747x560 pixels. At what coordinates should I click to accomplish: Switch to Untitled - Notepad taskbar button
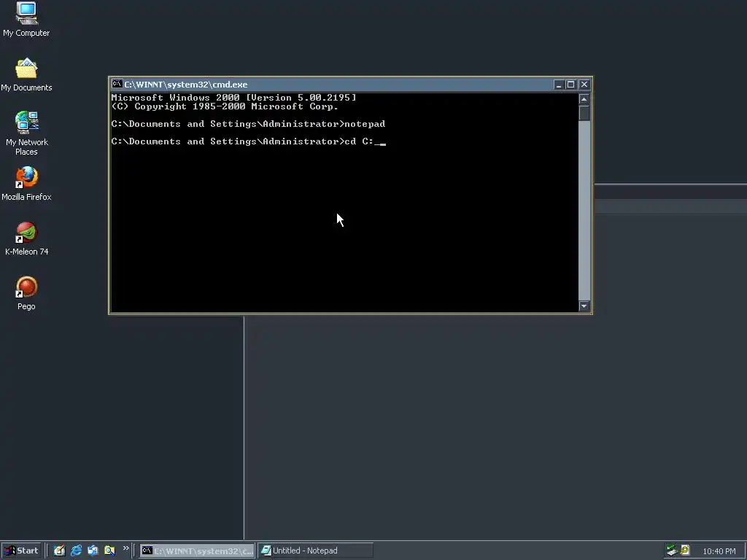tap(315, 551)
